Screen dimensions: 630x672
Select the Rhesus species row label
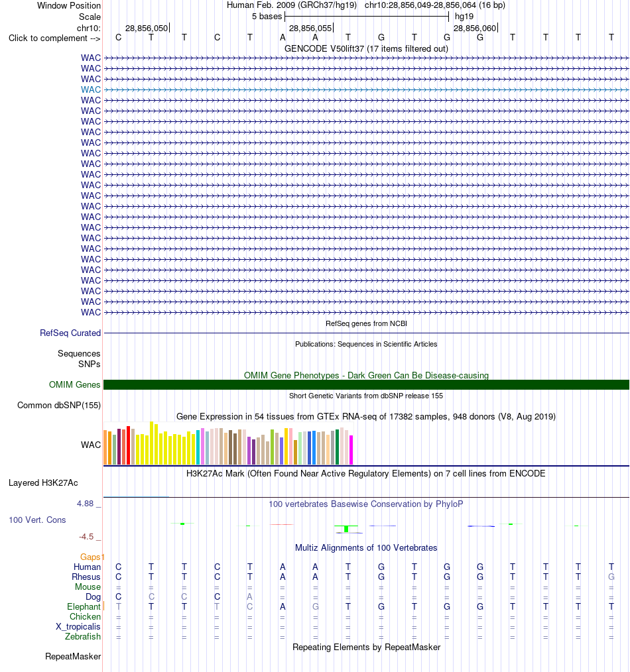click(86, 577)
